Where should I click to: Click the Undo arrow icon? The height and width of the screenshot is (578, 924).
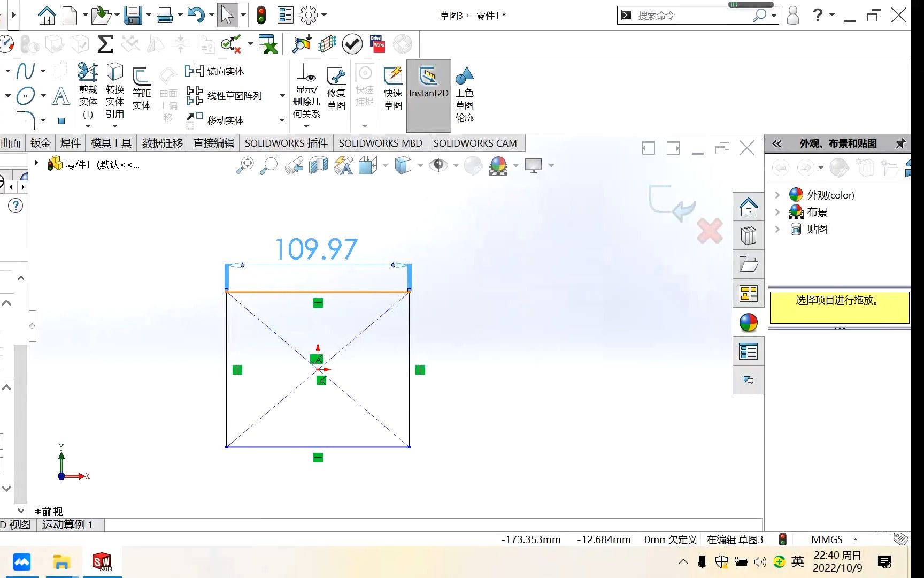tap(196, 16)
